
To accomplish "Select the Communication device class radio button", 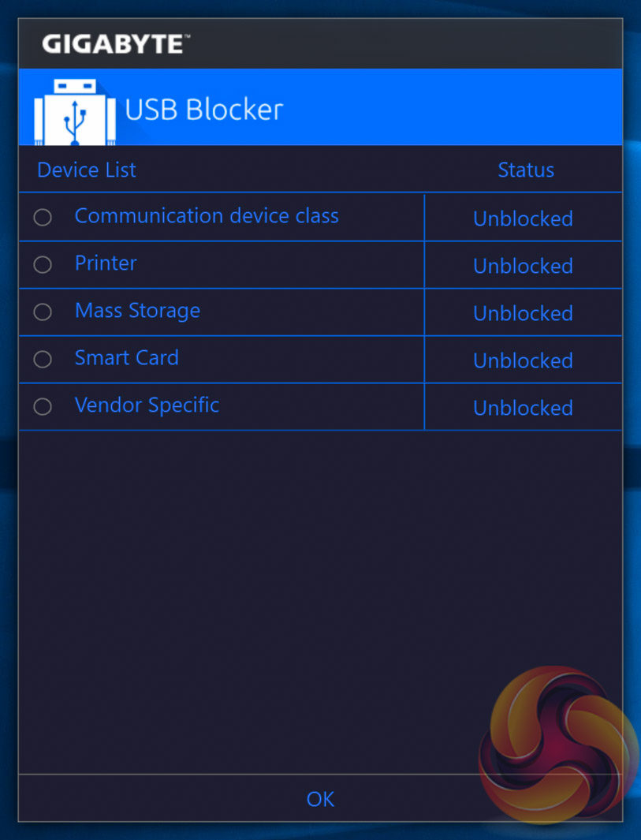I will pos(43,217).
